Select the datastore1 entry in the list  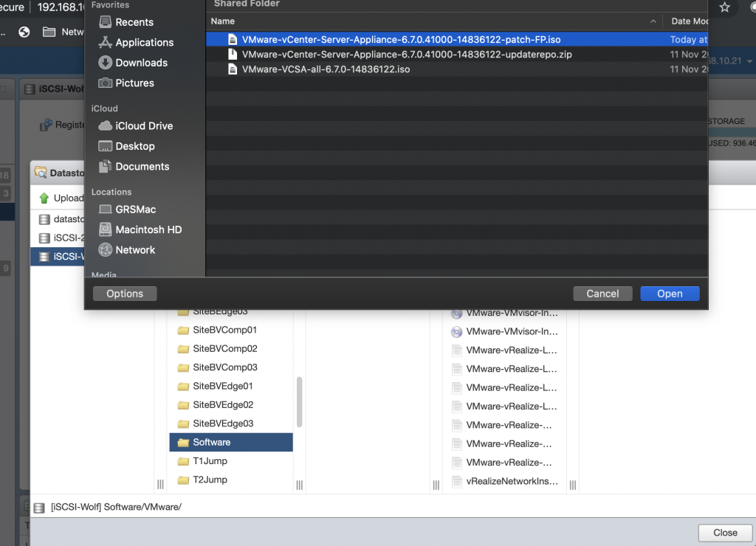point(58,219)
